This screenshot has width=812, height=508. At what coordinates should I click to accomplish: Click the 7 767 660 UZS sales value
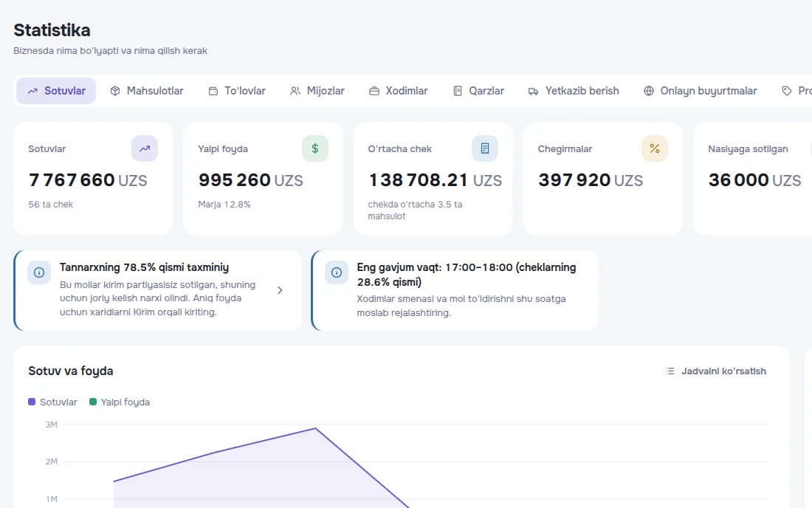88,180
